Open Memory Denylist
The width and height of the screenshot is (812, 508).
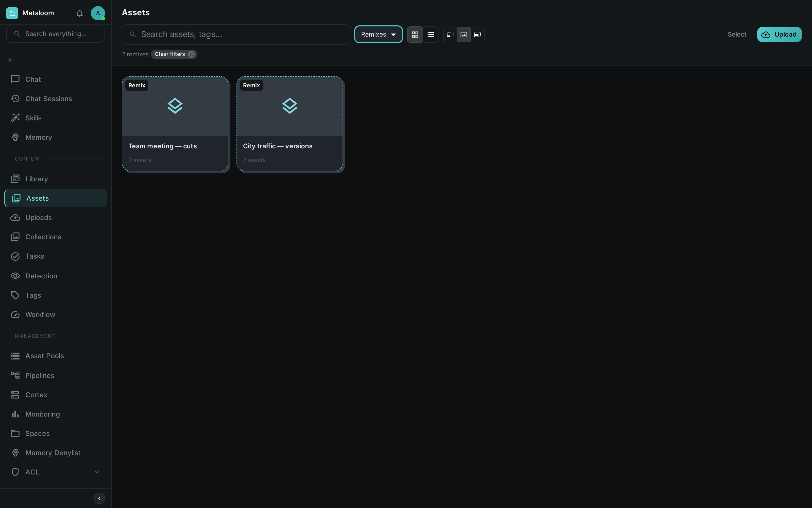(55, 453)
